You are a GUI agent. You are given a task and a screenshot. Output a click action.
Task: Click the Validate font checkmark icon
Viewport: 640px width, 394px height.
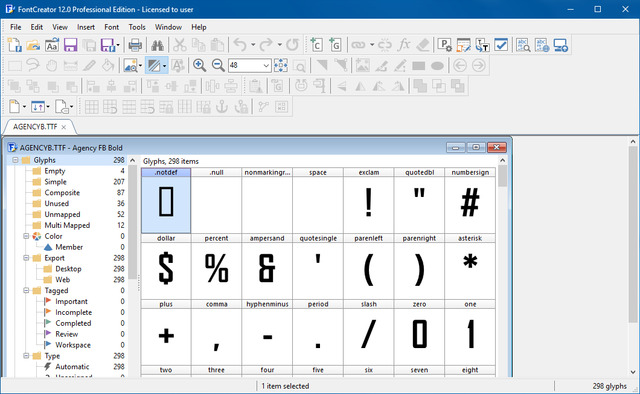[x=501, y=45]
